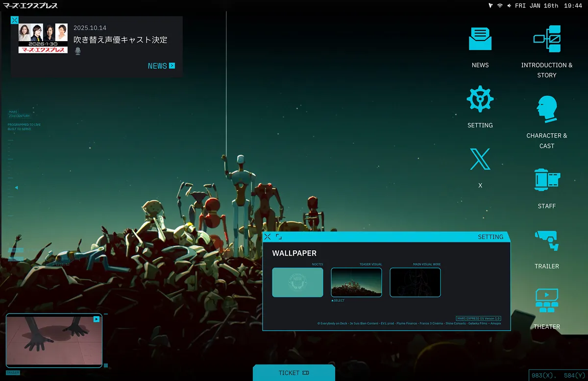Open the NEWS envelope icon

coord(480,39)
